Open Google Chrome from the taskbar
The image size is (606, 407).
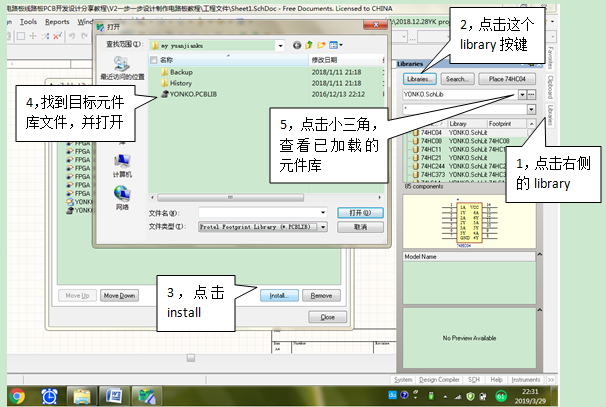pyautogui.click(x=17, y=397)
